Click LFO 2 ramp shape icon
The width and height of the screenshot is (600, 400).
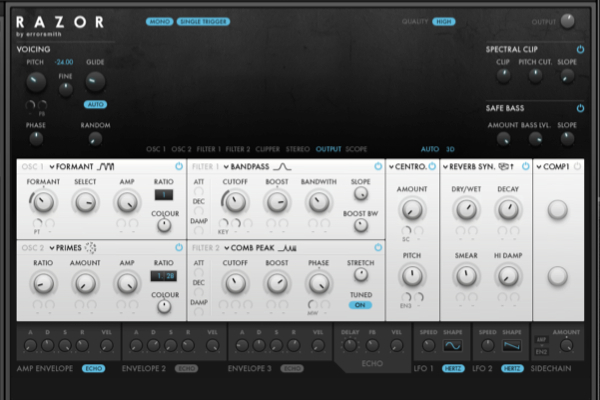point(512,346)
